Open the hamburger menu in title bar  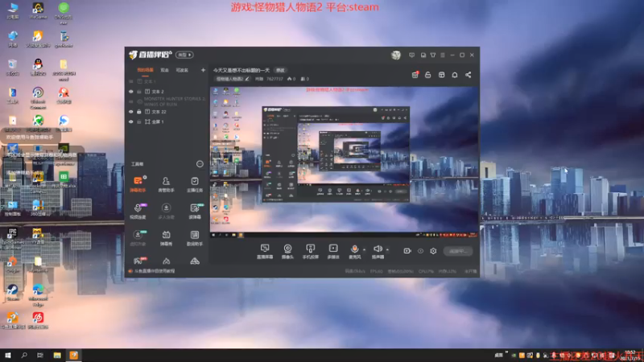(x=442, y=55)
